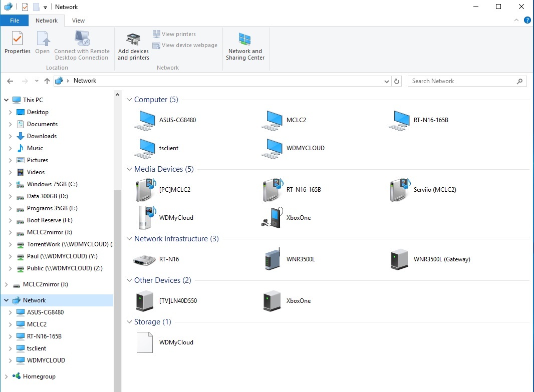Select Videos in navigation tree
This screenshot has width=534, height=392.
(36, 172)
